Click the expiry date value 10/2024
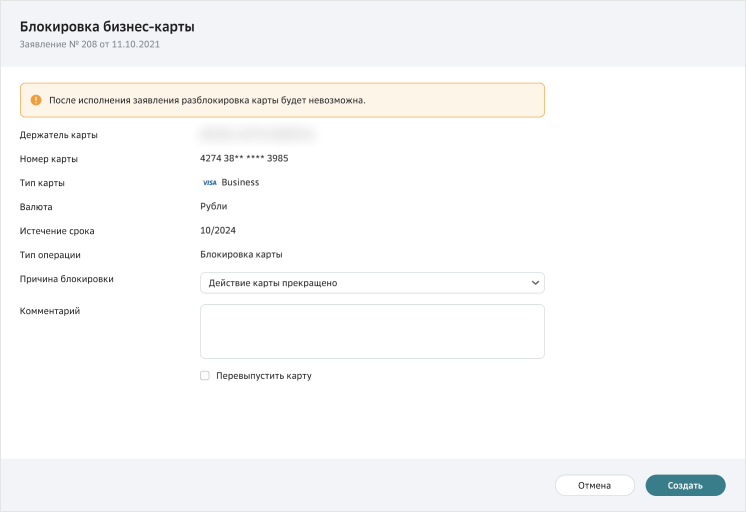Viewport: 746px width, 512px height. [x=218, y=230]
